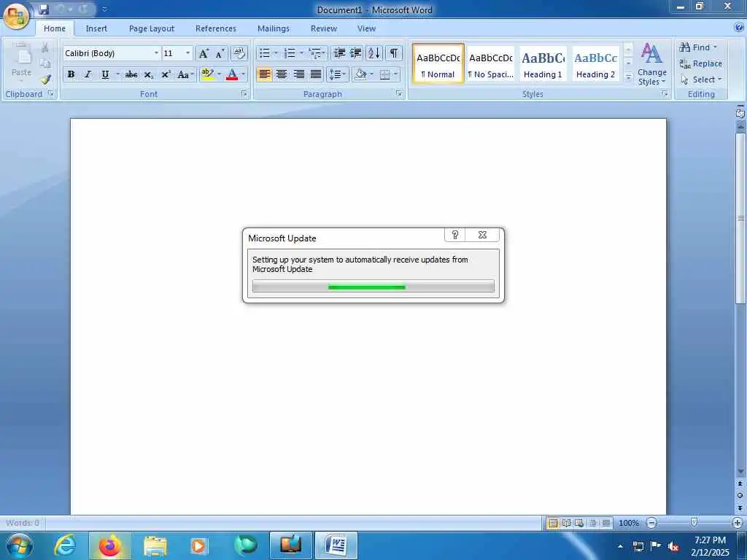Open Font dialog box launcher
This screenshot has height=560, width=747.
click(x=244, y=94)
